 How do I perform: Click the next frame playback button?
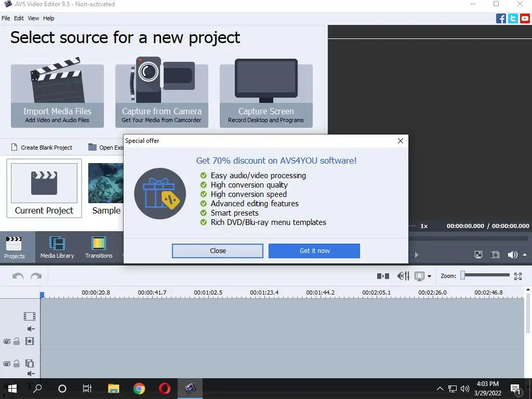coord(416,255)
